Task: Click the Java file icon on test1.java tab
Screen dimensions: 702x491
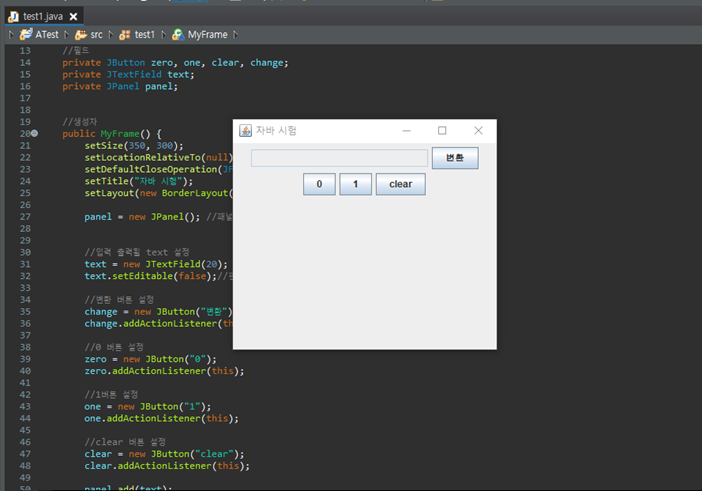Action: [13, 17]
